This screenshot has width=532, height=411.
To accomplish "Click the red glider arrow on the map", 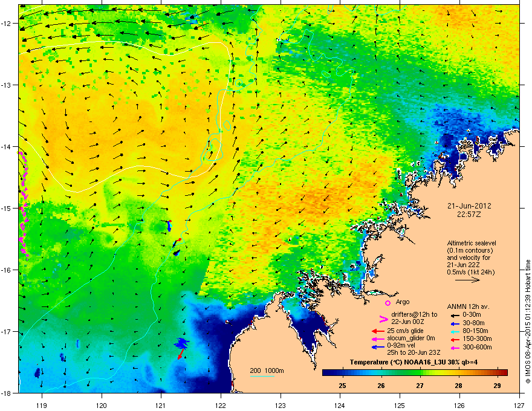I will (181, 354).
